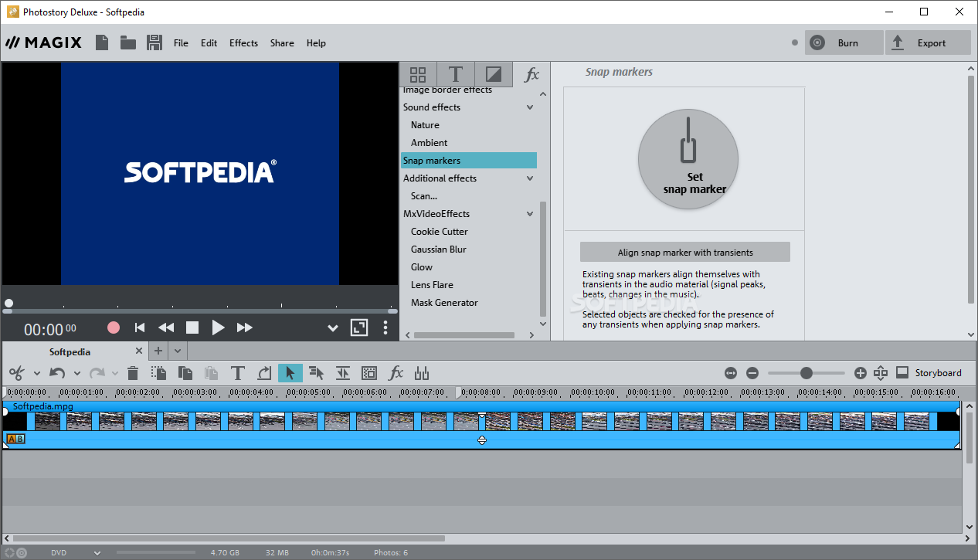Open the Title templates tab (T icon)

(x=456, y=75)
